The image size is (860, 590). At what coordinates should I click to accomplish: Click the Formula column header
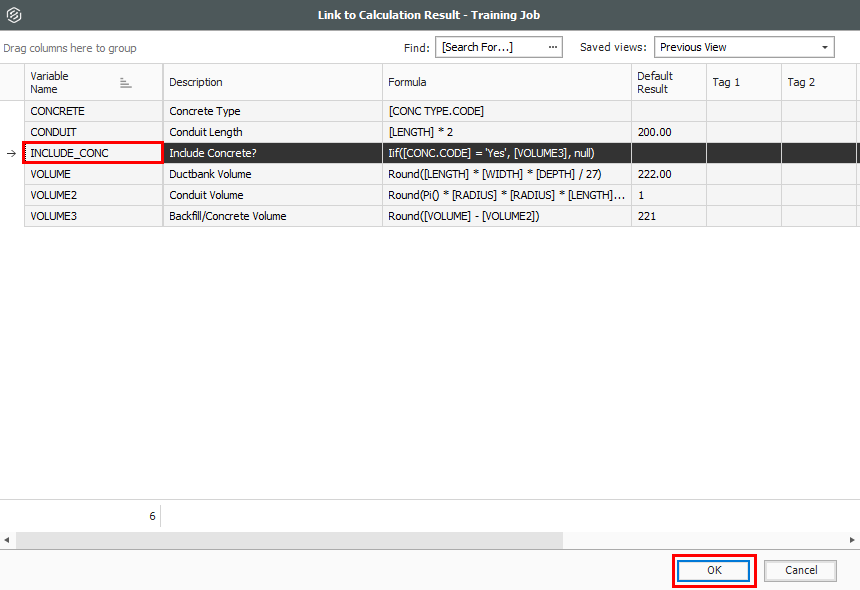click(x=506, y=82)
